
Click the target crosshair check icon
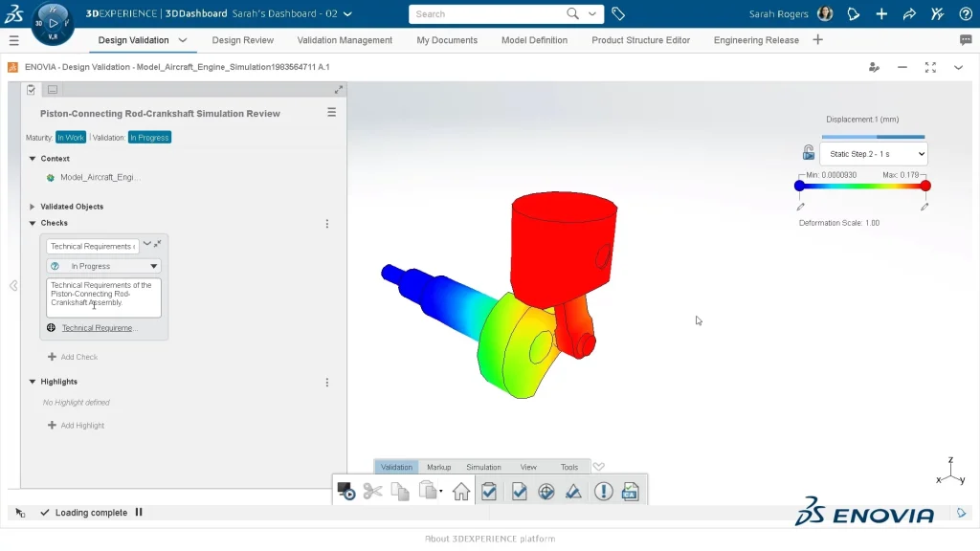coord(546,492)
